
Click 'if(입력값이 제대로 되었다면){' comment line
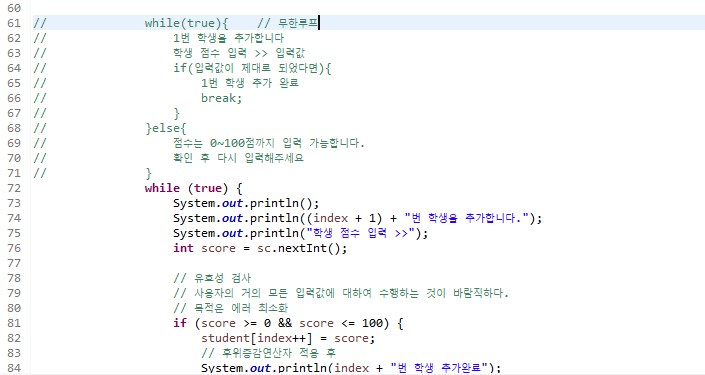[252, 68]
